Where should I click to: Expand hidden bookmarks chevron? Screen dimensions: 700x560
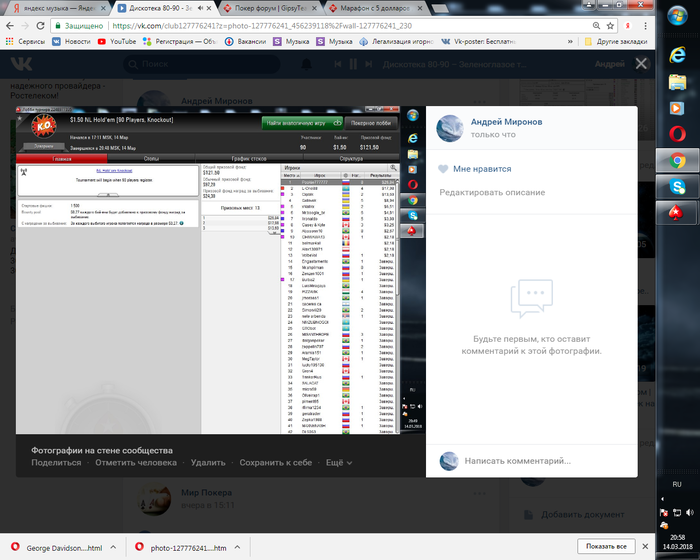[570, 42]
